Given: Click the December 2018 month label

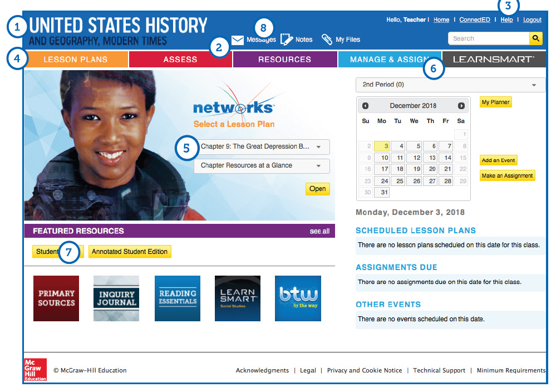Looking at the screenshot, I should tap(413, 106).
